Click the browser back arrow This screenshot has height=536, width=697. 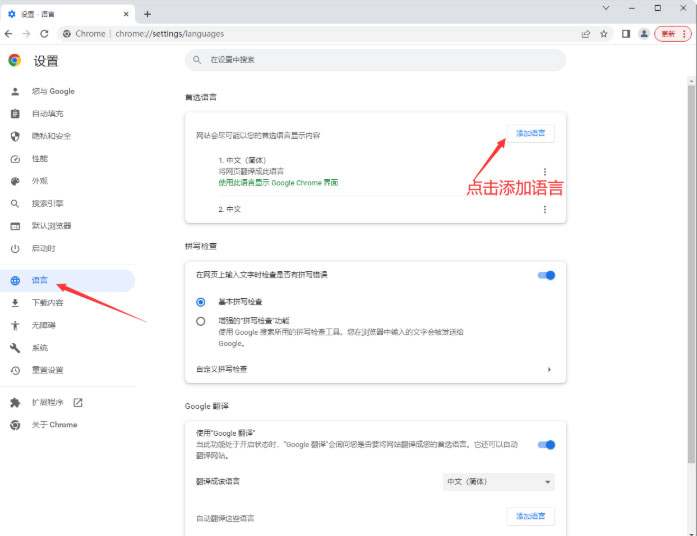[8, 34]
